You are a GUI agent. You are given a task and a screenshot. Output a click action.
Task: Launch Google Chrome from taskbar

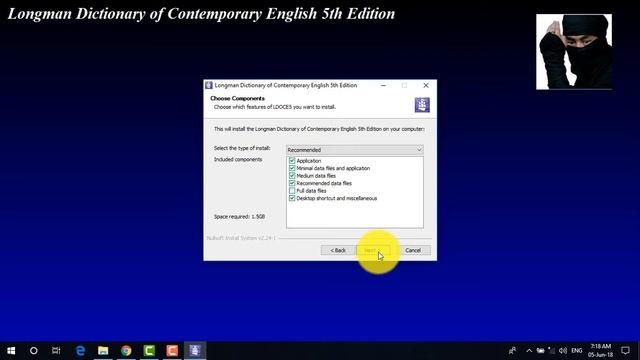click(x=126, y=351)
